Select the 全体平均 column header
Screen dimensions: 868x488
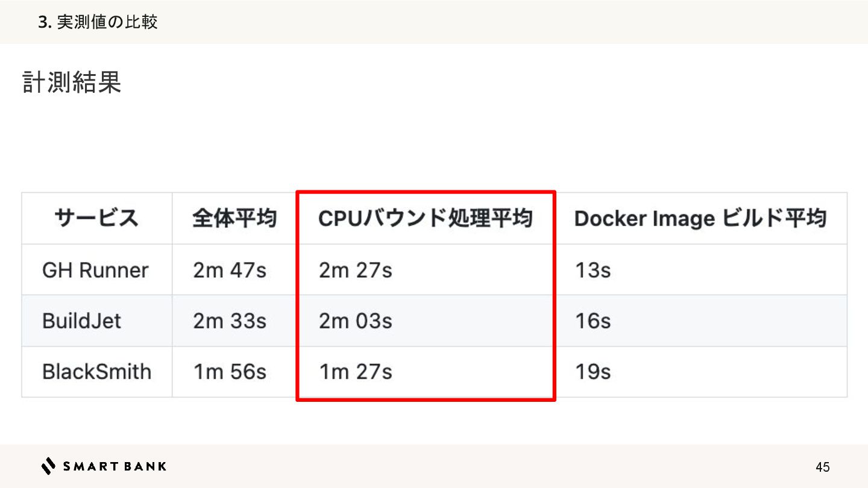(234, 218)
